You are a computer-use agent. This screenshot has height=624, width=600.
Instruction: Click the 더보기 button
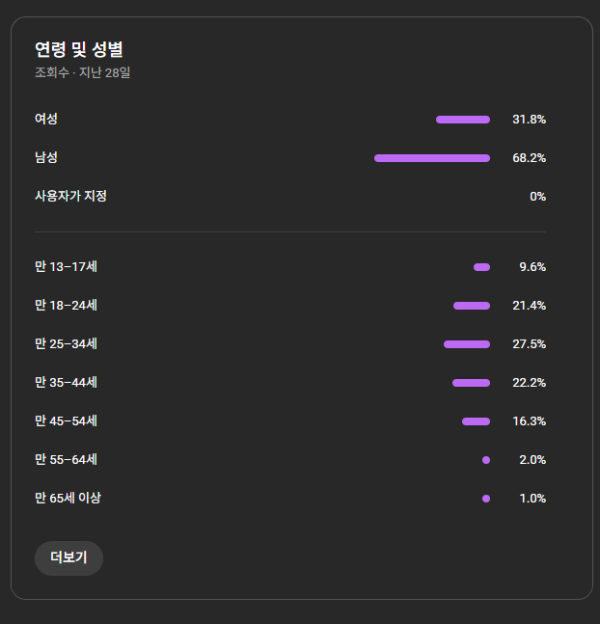tap(69, 558)
